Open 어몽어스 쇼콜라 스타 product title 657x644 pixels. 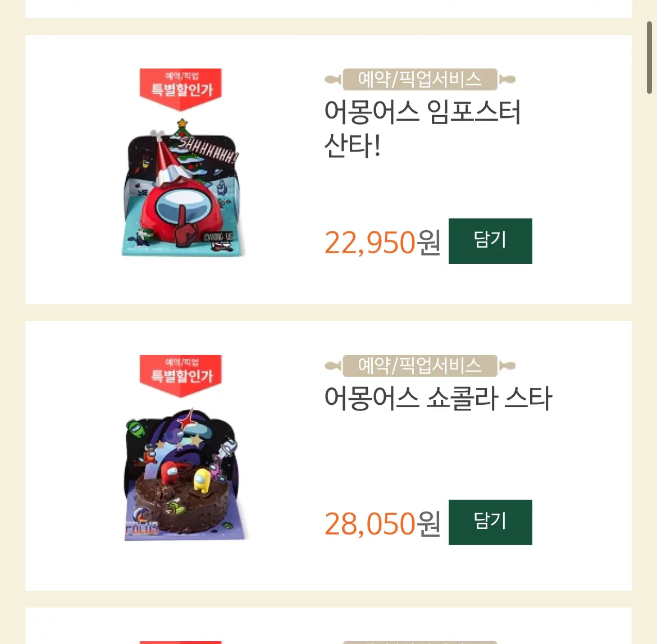point(438,398)
